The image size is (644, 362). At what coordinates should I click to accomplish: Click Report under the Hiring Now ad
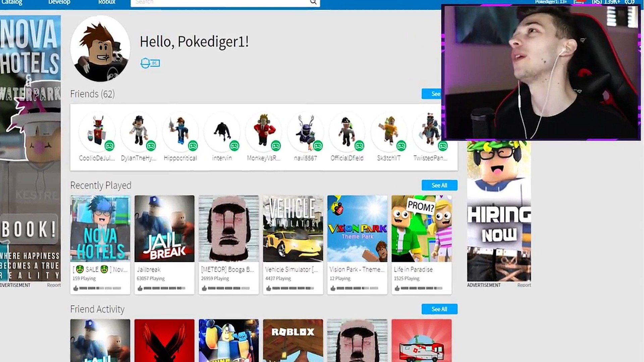[524, 285]
